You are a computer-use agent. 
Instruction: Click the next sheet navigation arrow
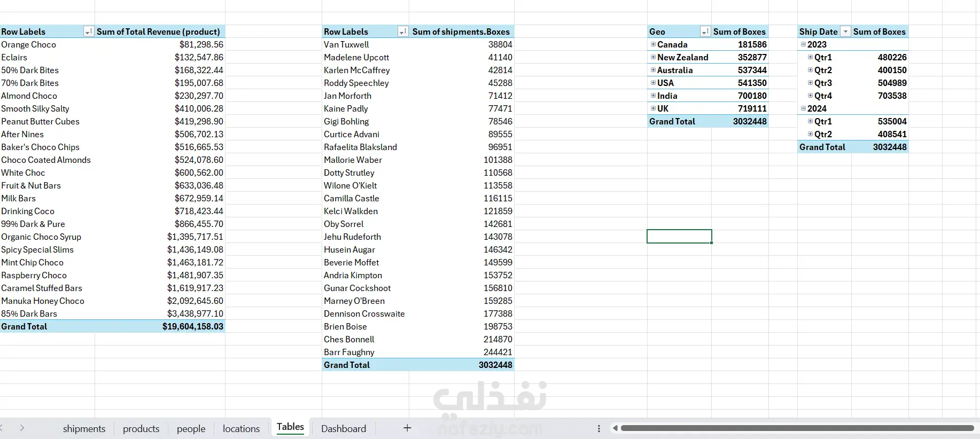click(x=22, y=428)
